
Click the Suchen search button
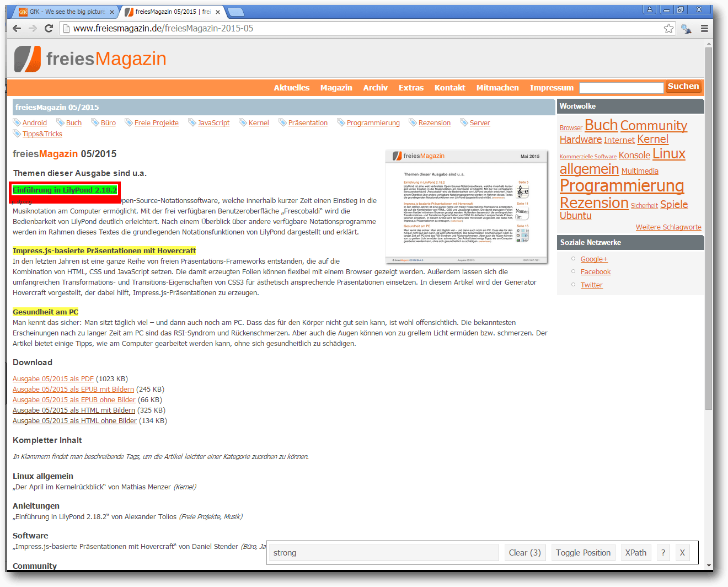683,87
